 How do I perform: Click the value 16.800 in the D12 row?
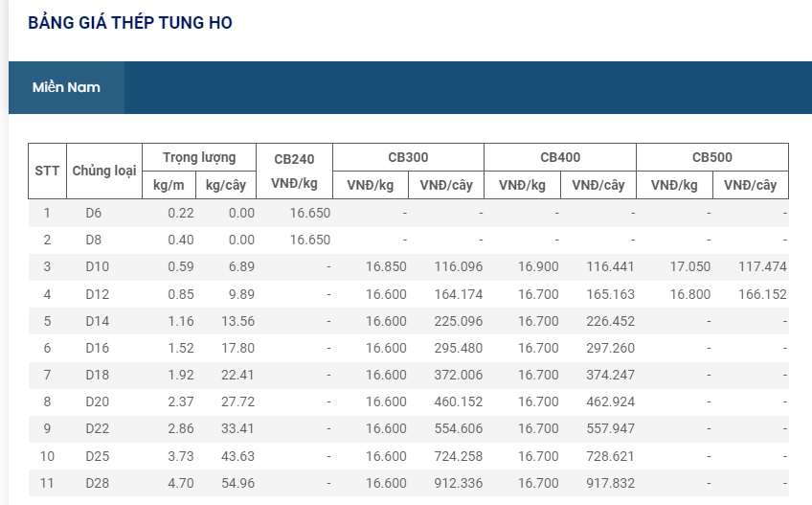tap(690, 294)
